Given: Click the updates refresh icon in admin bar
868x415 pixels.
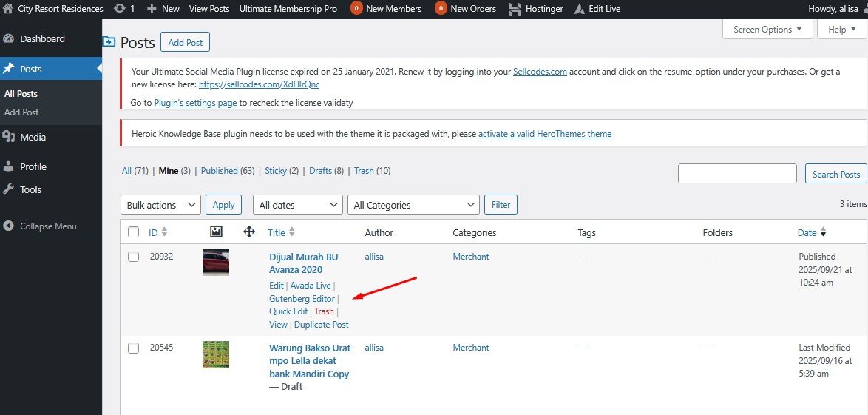Looking at the screenshot, I should 119,9.
